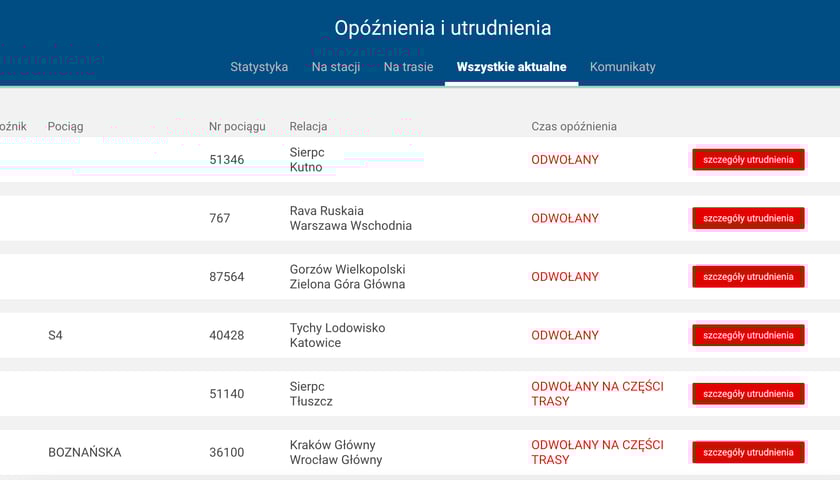Screen dimensions: 840x480
Task: Open szczegóły utrudnienia for train 51140
Action: [748, 394]
